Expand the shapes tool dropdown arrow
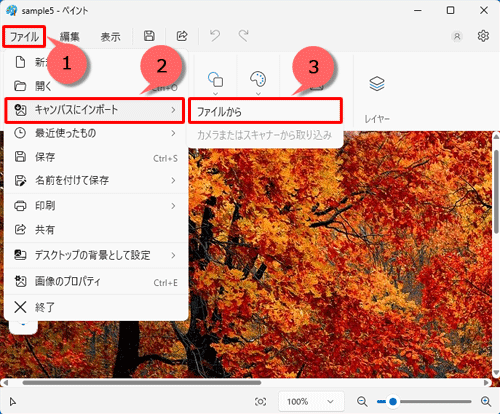Viewport: 500px width, 414px height. [215, 94]
